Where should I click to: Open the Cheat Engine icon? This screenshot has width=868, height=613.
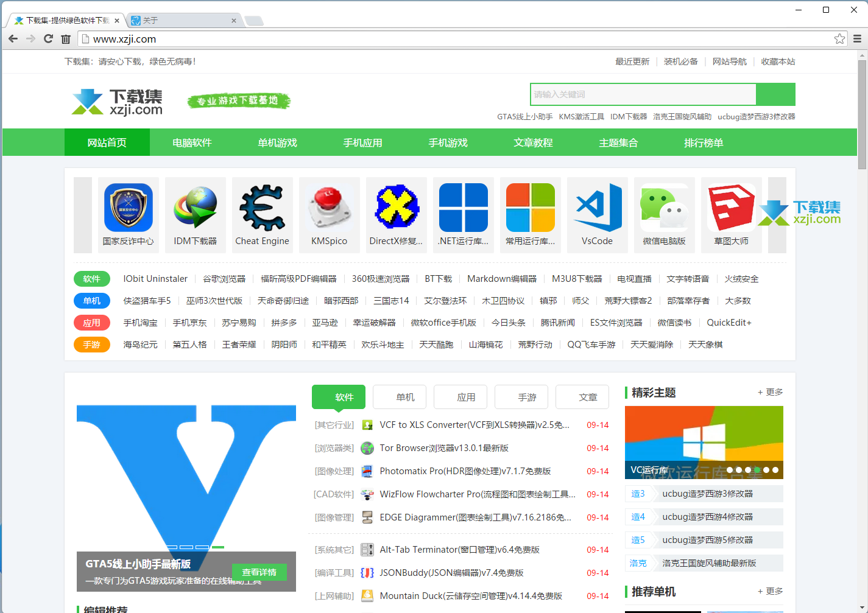[262, 208]
